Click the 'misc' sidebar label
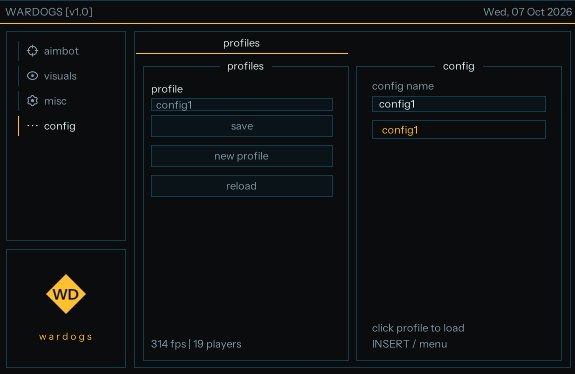 pos(55,101)
